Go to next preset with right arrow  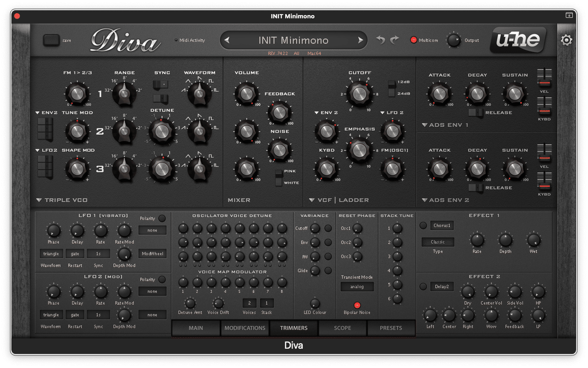(360, 41)
